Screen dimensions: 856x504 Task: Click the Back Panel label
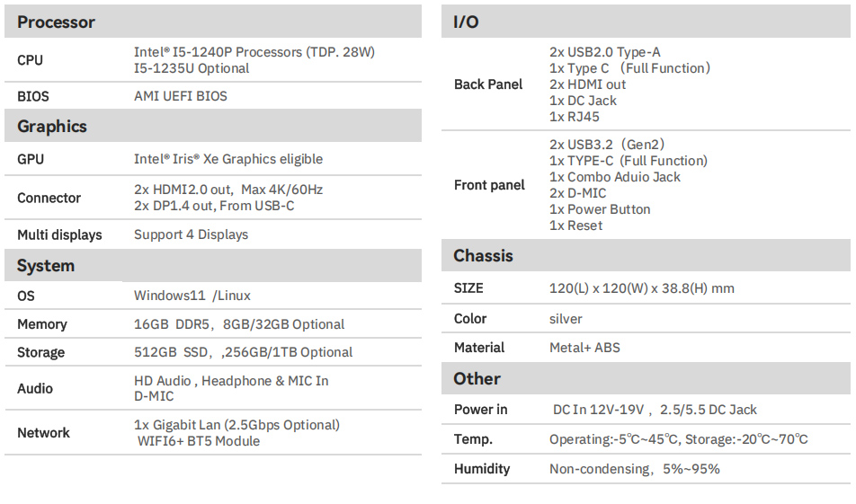click(x=488, y=84)
